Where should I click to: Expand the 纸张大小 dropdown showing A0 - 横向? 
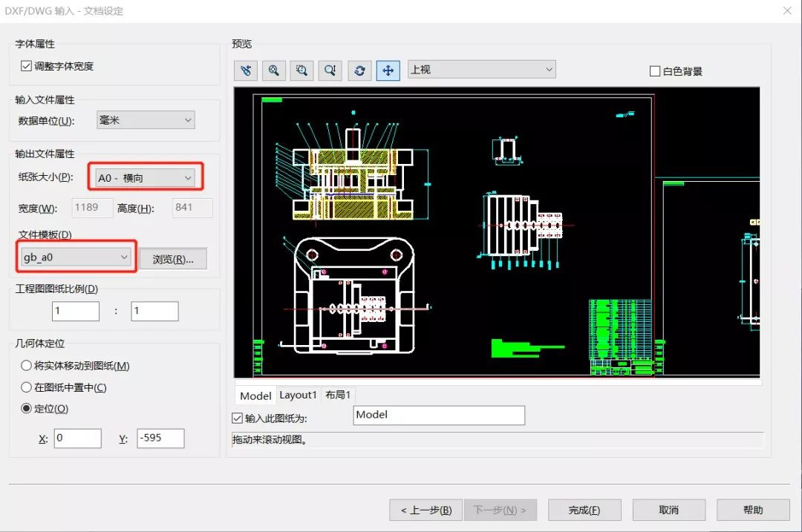(146, 178)
